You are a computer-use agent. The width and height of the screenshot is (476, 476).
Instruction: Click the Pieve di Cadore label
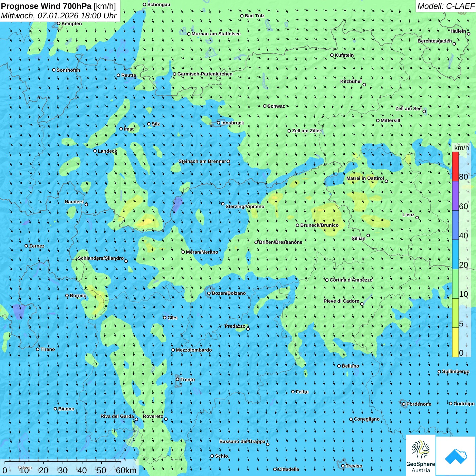point(341,301)
